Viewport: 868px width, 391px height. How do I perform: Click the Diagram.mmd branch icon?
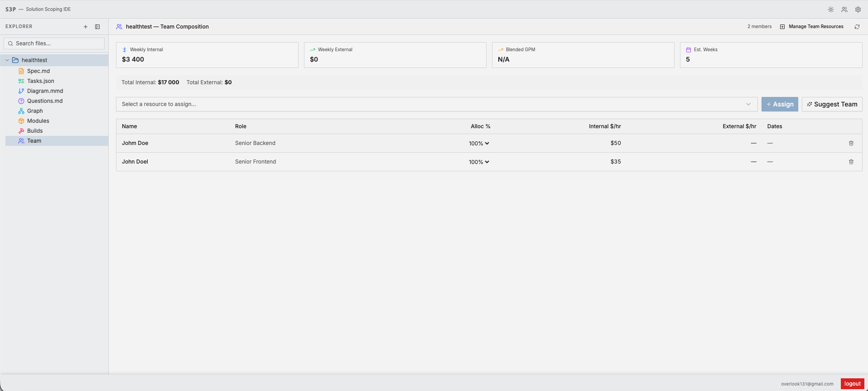pyautogui.click(x=21, y=91)
